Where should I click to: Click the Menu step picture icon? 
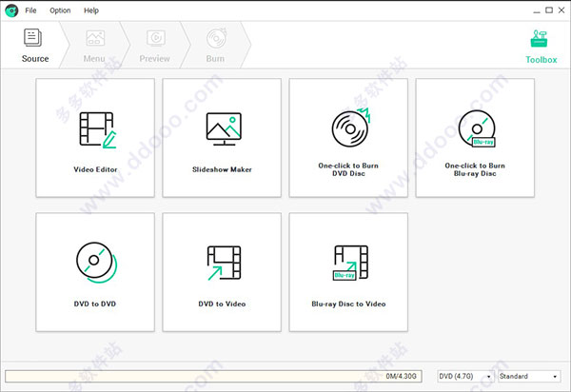pos(95,38)
